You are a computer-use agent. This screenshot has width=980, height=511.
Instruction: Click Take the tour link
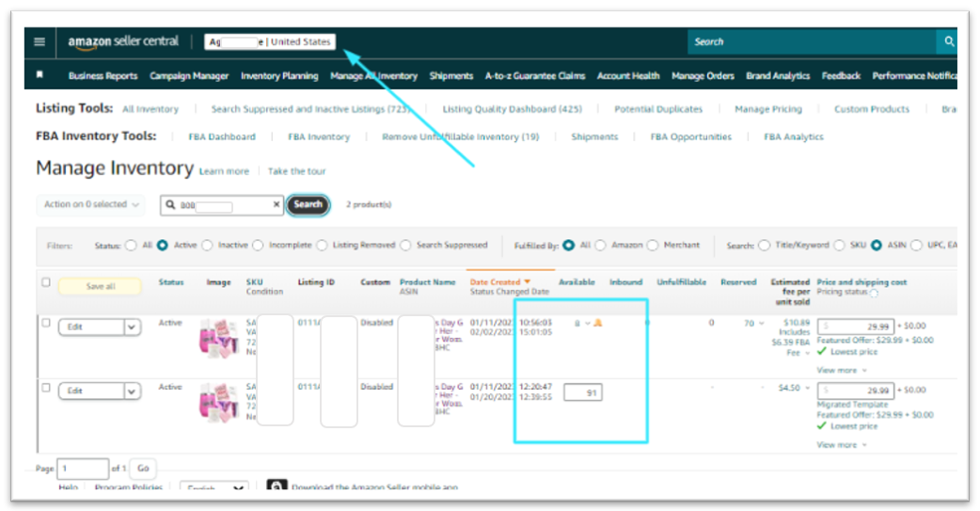click(x=296, y=171)
